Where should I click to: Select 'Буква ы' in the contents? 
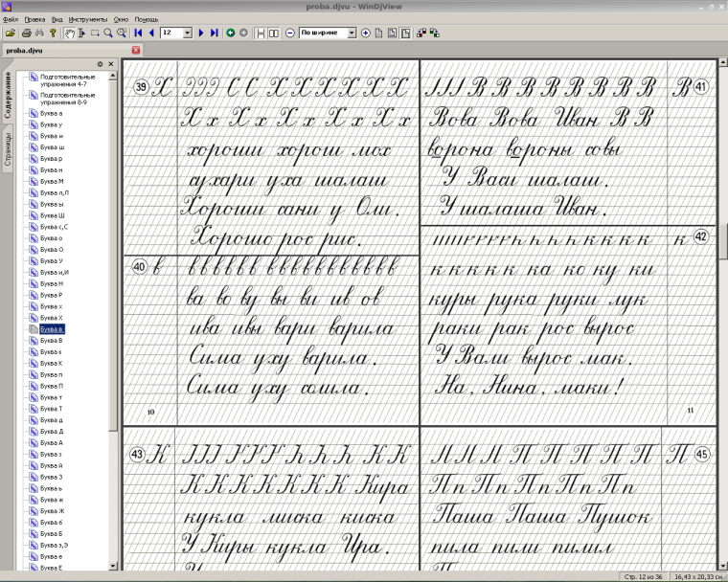click(x=52, y=204)
